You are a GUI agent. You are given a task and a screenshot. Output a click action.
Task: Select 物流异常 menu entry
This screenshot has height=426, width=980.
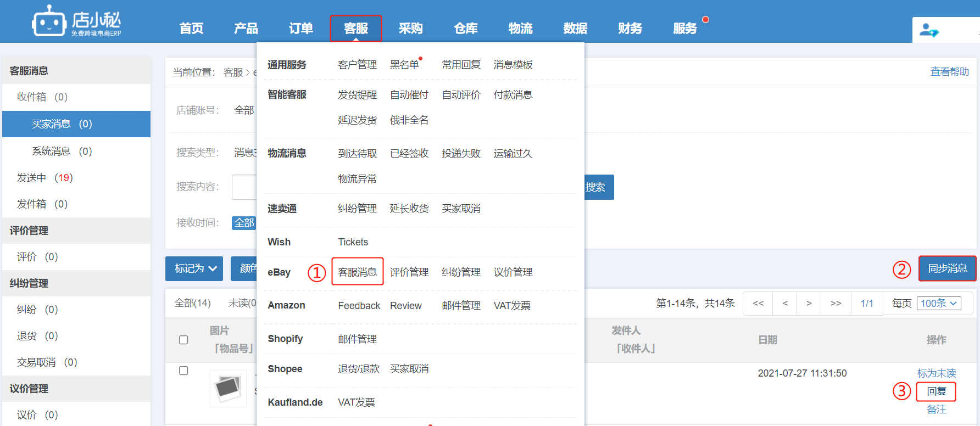tap(357, 179)
